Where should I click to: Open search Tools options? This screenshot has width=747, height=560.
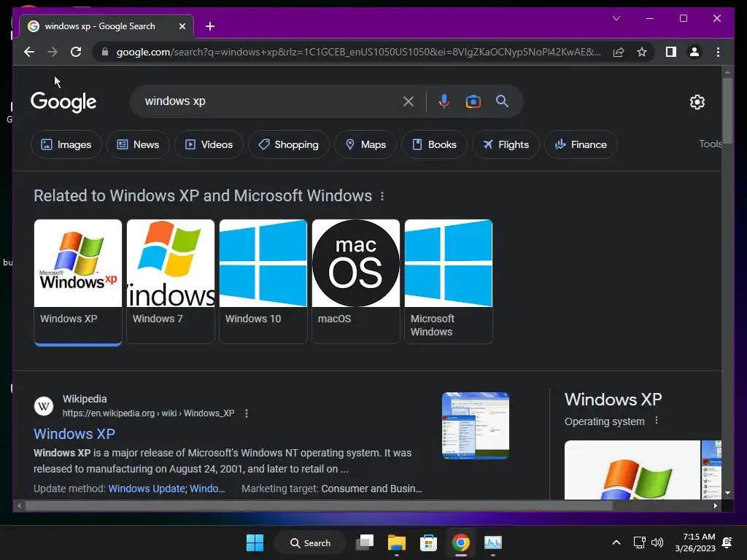point(710,144)
